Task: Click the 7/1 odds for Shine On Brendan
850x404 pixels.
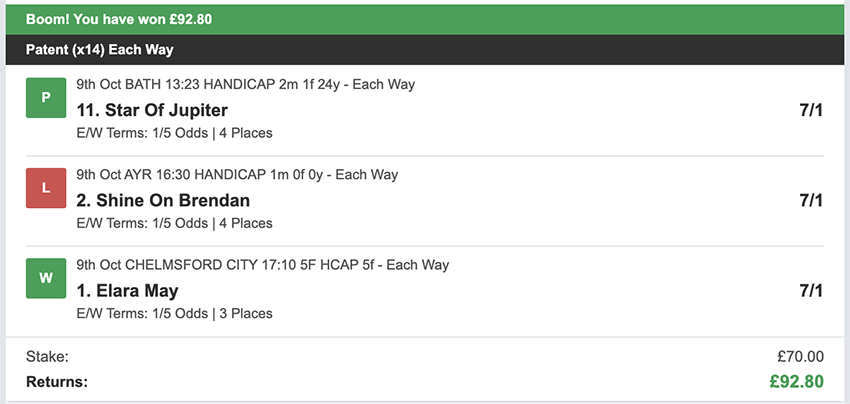Action: [810, 200]
